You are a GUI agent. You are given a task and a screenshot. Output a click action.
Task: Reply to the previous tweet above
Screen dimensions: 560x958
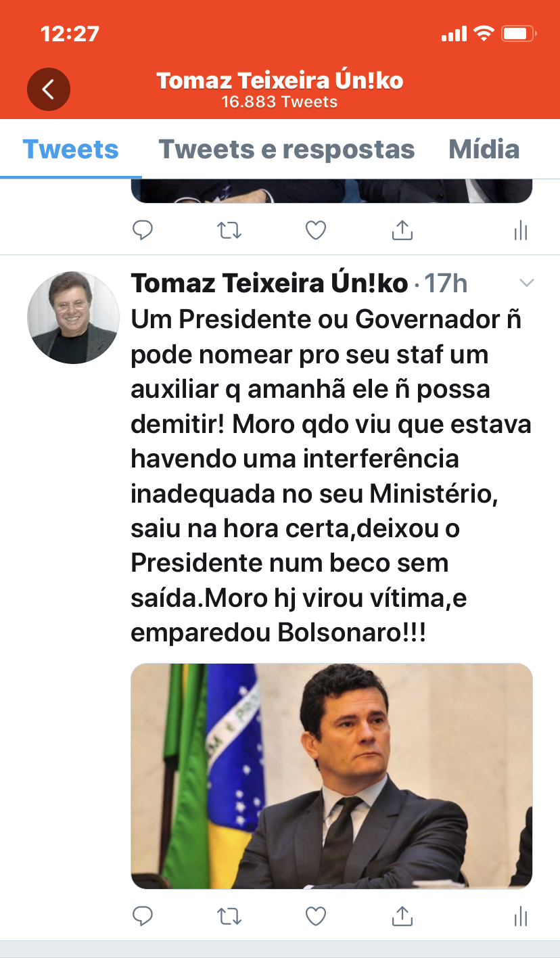(x=142, y=231)
